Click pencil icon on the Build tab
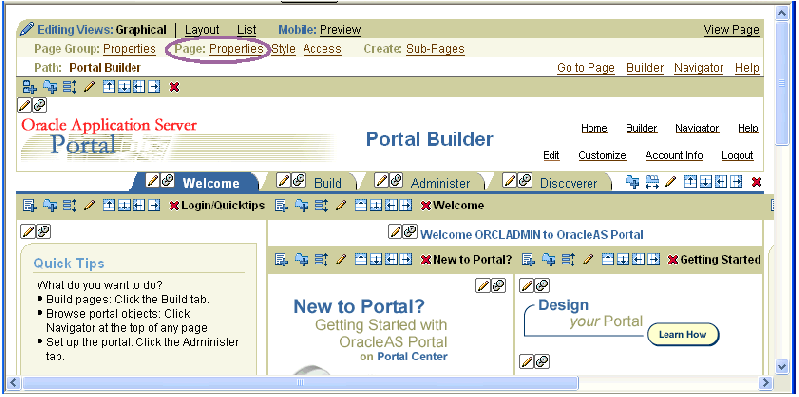799x397 pixels. [283, 180]
